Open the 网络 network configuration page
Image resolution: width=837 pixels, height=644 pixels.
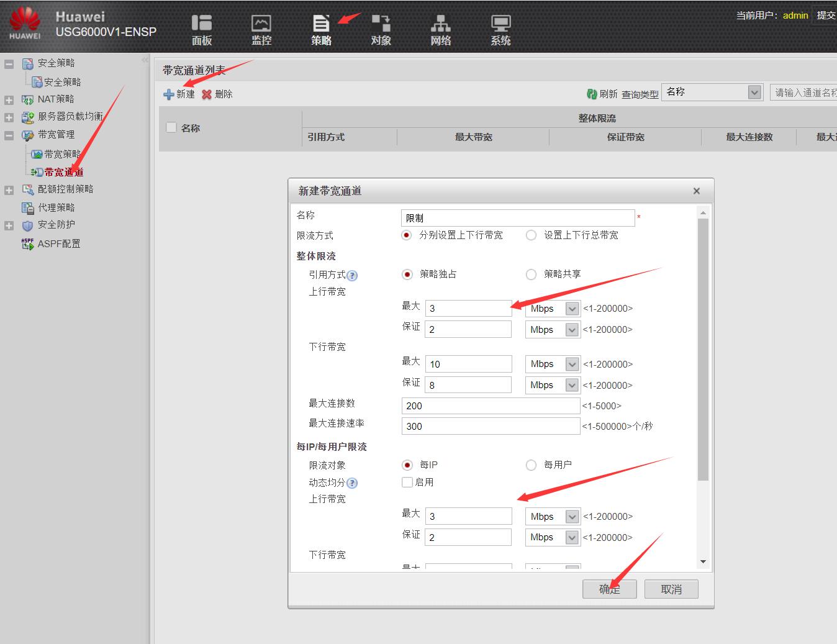pos(440,29)
